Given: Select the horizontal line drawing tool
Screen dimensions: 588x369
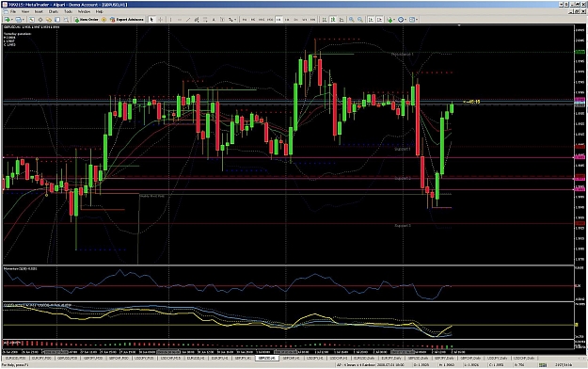Looking at the screenshot, I should 180,19.
